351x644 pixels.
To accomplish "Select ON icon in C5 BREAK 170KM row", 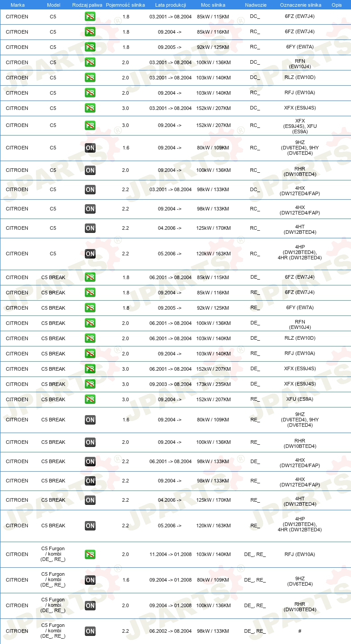I will (90, 500).
